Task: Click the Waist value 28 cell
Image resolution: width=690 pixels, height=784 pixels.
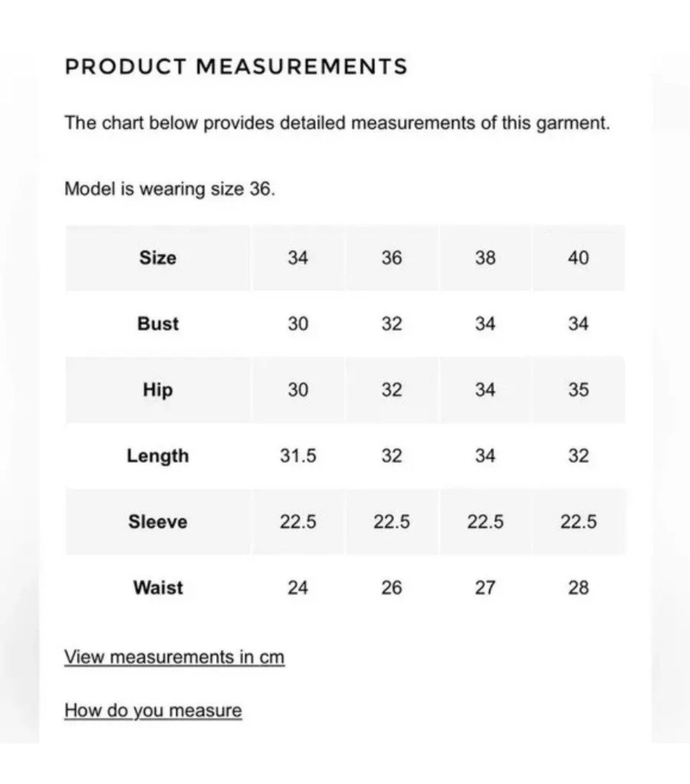Action: [x=578, y=588]
